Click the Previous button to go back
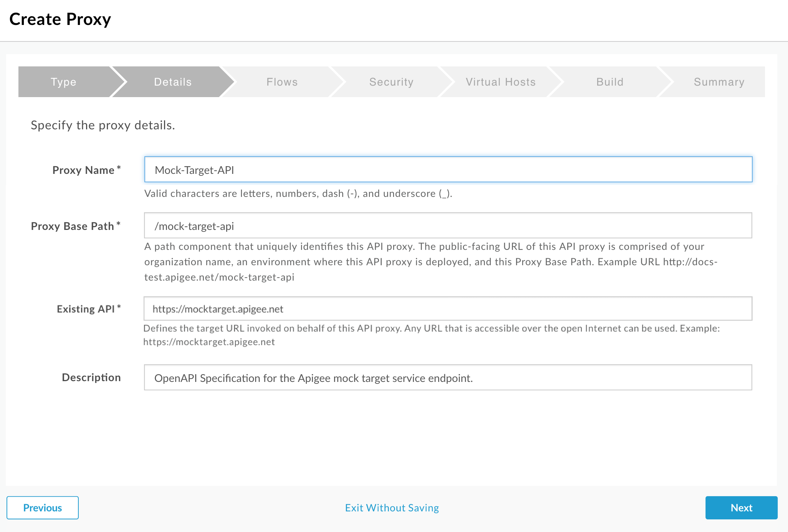This screenshot has height=532, width=788. [x=43, y=508]
